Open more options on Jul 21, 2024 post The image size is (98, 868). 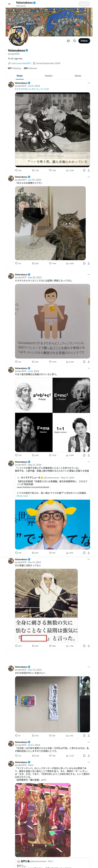pyautogui.click(x=89, y=83)
